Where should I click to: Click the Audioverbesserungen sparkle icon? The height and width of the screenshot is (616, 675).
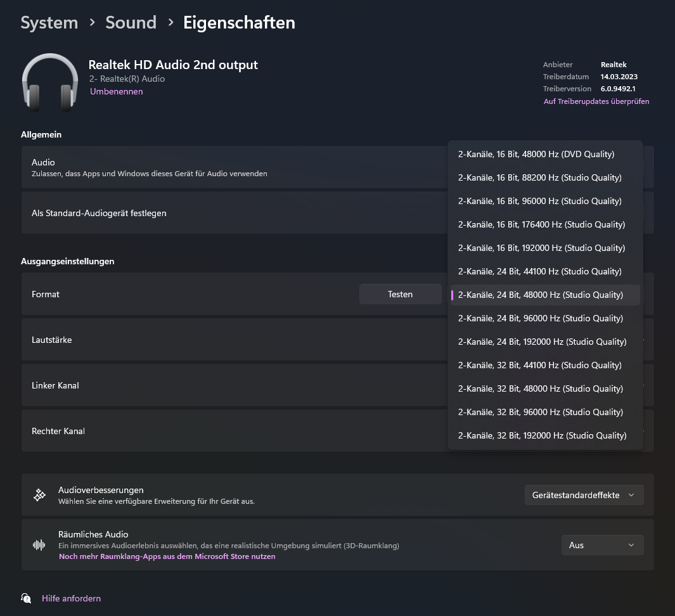point(39,495)
